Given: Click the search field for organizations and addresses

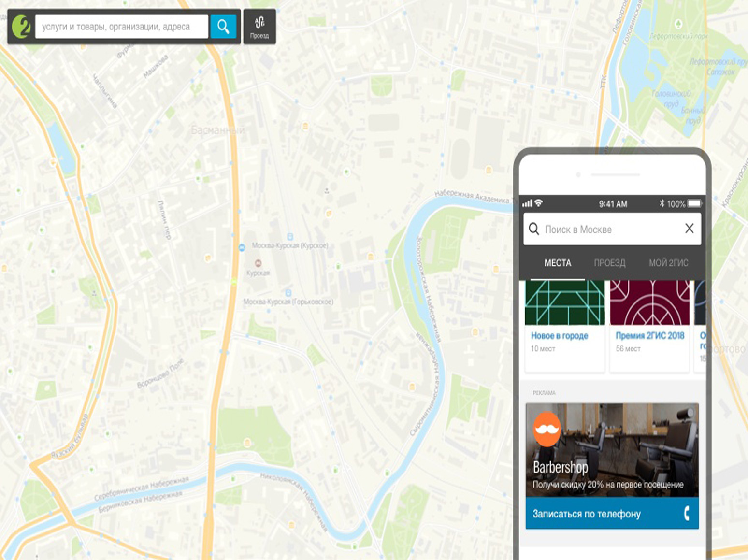Looking at the screenshot, I should tap(121, 27).
